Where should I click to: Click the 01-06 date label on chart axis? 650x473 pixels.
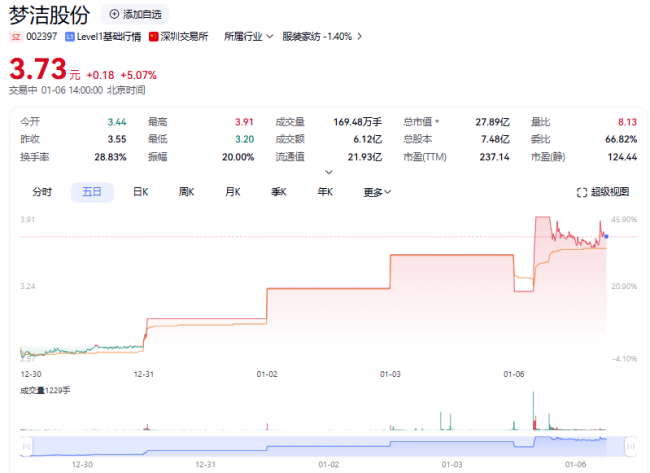514,374
